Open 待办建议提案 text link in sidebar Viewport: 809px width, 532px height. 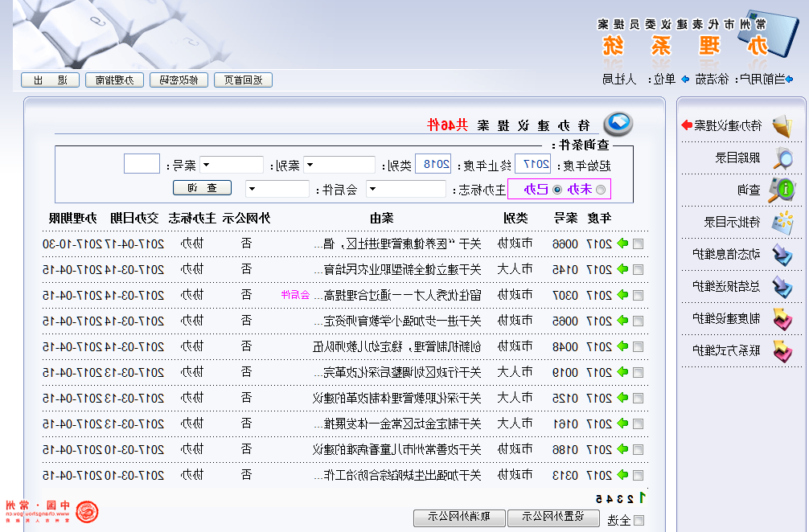pos(728,125)
